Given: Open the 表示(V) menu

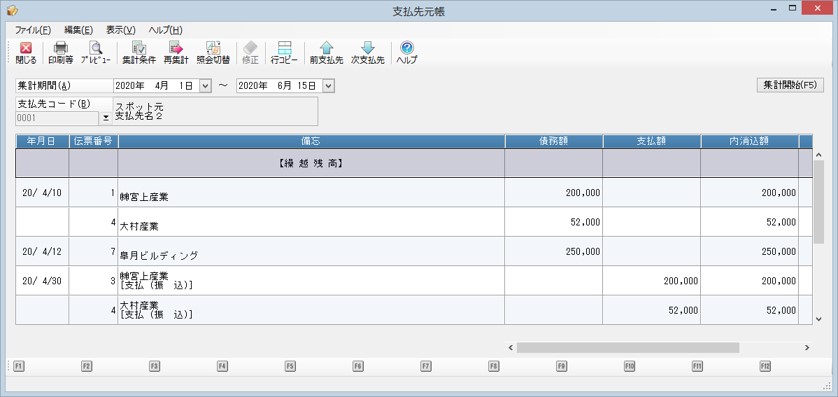Looking at the screenshot, I should [x=121, y=30].
